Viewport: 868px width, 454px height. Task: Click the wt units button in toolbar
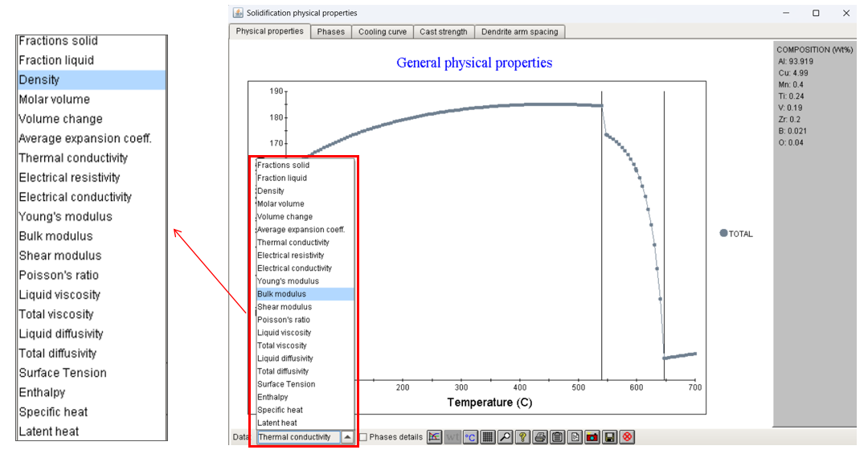click(x=452, y=437)
